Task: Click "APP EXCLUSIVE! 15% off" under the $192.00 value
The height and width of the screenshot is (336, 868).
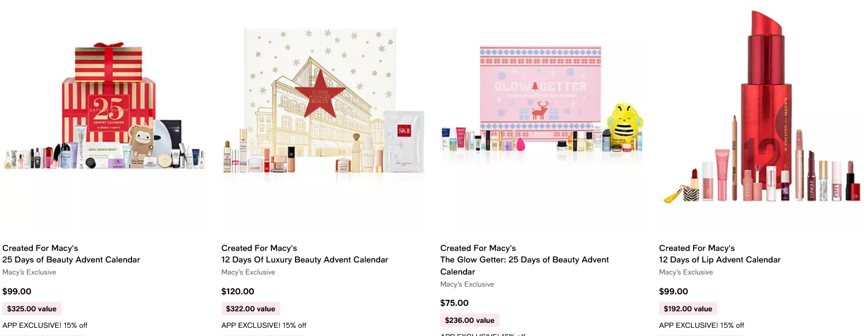Action: 701,325
